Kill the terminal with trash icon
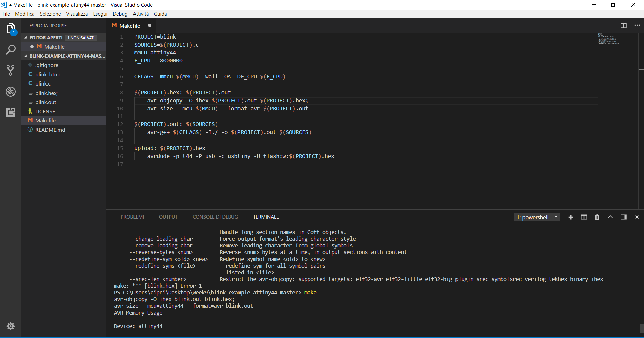 point(597,217)
